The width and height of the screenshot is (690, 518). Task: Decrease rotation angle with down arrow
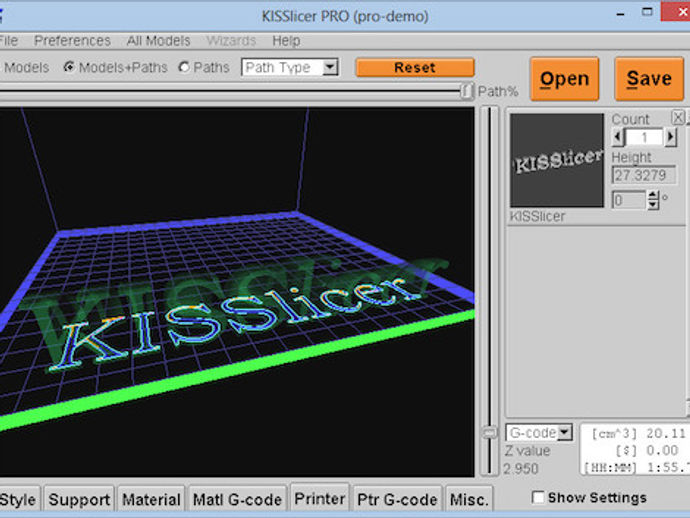pos(653,205)
